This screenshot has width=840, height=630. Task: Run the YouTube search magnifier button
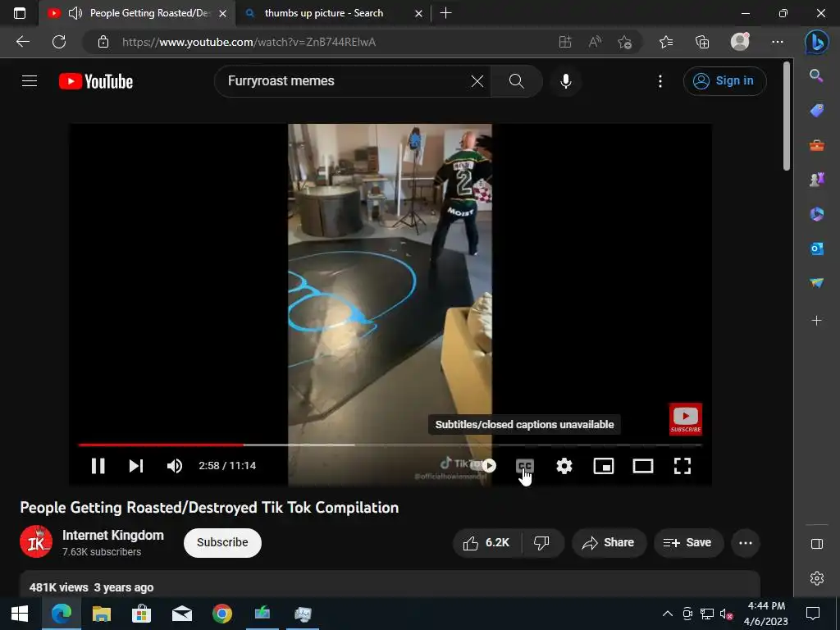click(517, 81)
